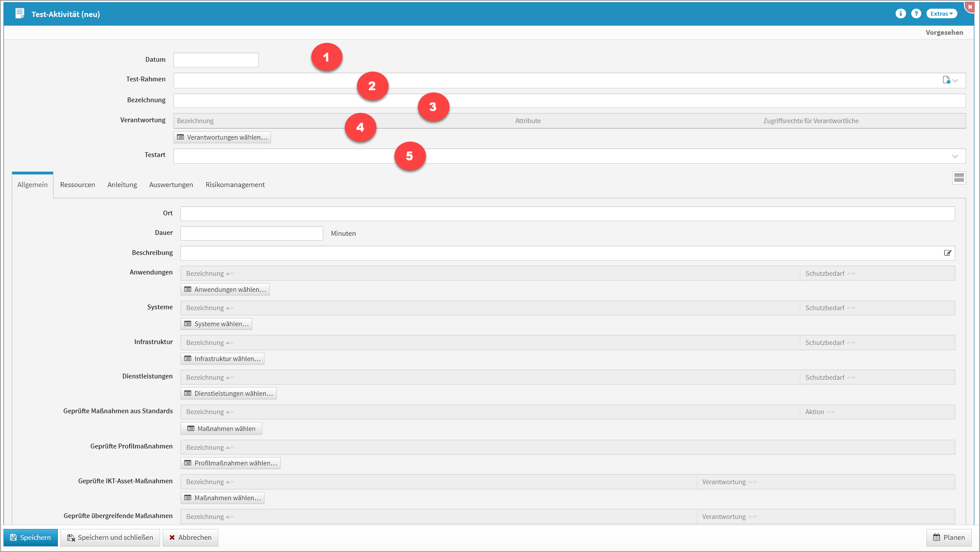Focus the Datum input field
Screen dimensions: 980x552
coord(216,60)
